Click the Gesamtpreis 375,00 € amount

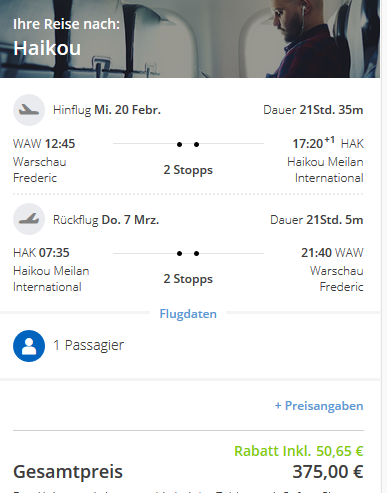click(x=328, y=472)
